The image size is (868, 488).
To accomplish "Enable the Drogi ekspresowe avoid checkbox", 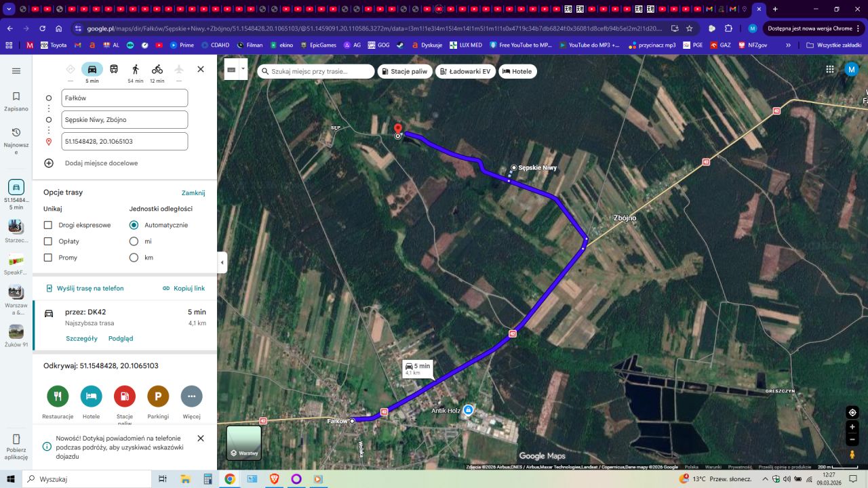I will pyautogui.click(x=48, y=225).
